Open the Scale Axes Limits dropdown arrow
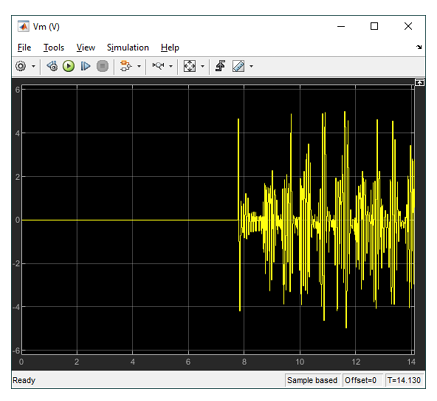Viewport: 437px width, 401px height. (x=202, y=66)
